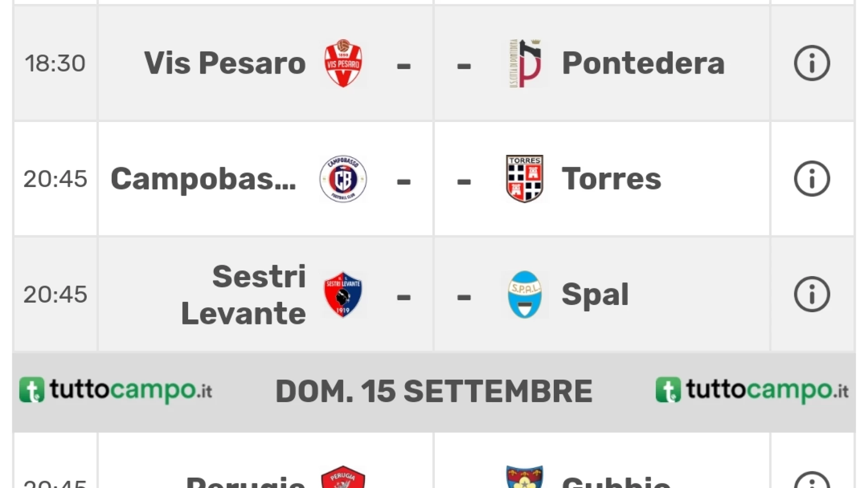868x488 pixels.
Task: Click the Campobasso club logo
Action: [x=343, y=179]
